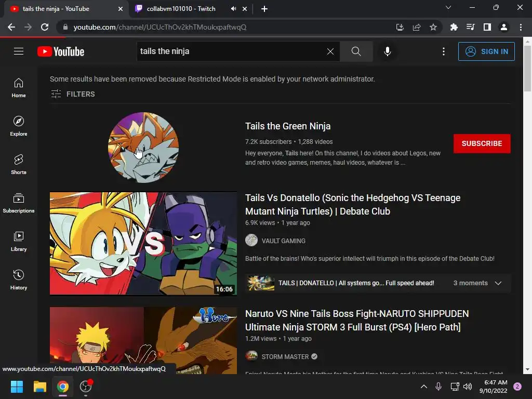This screenshot has width=532, height=399.
Task: Select the tails the ninja - YouTube tab
Action: point(56,9)
